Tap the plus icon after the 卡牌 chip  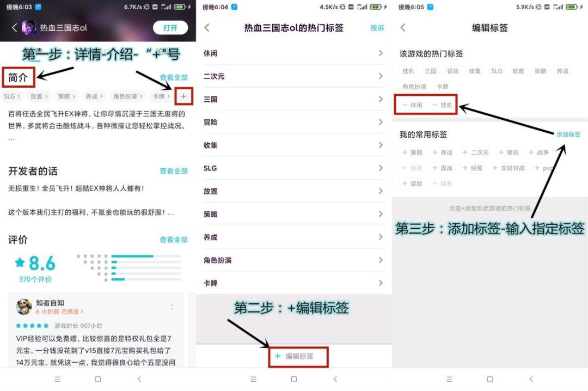pos(183,96)
